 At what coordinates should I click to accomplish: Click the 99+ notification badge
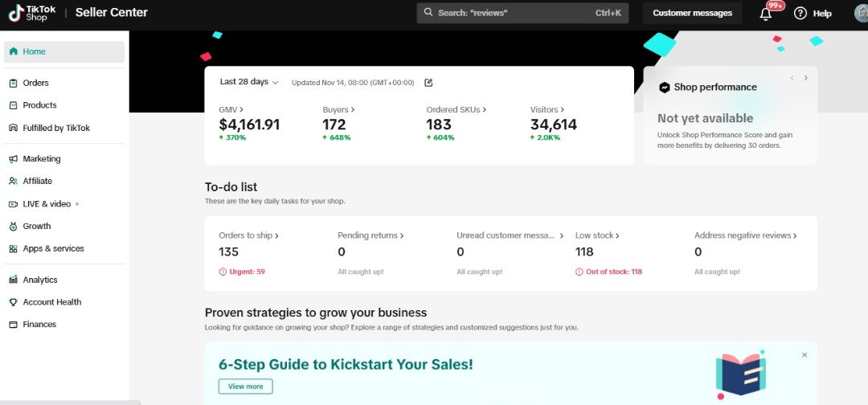click(775, 6)
